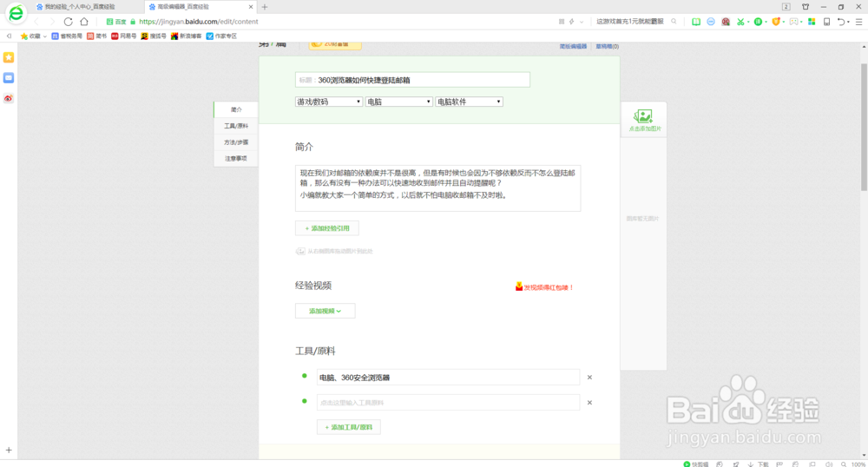Reload the page with refresh icon
The width and height of the screenshot is (868, 467).
click(x=68, y=22)
